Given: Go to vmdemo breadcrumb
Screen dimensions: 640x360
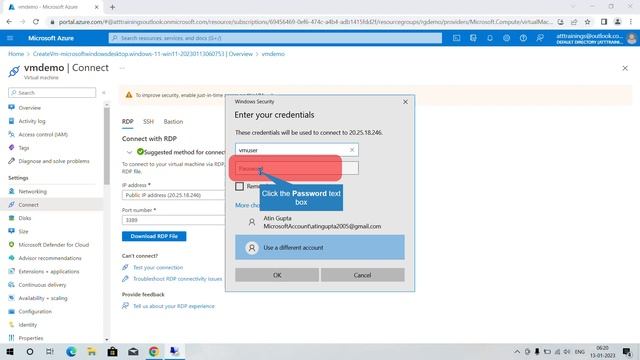Looking at the screenshot, I should (273, 54).
